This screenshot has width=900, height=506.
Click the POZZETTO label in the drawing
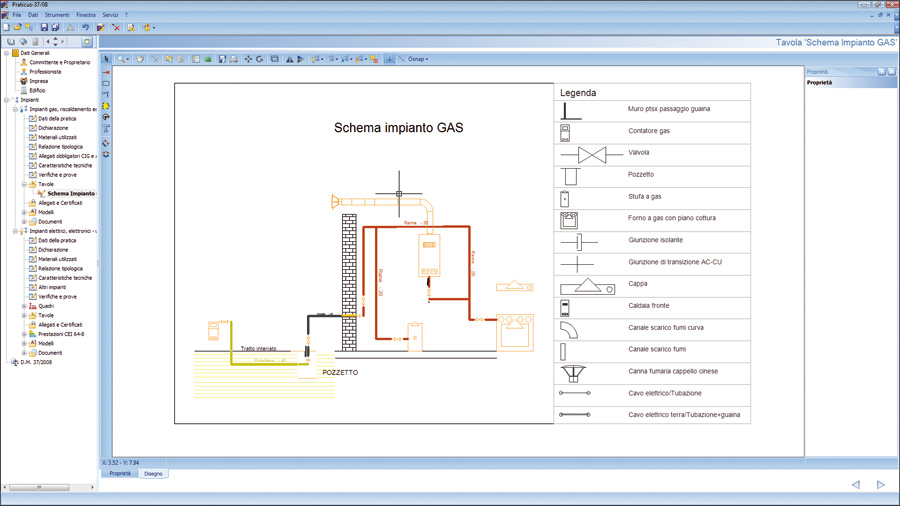tap(340, 372)
